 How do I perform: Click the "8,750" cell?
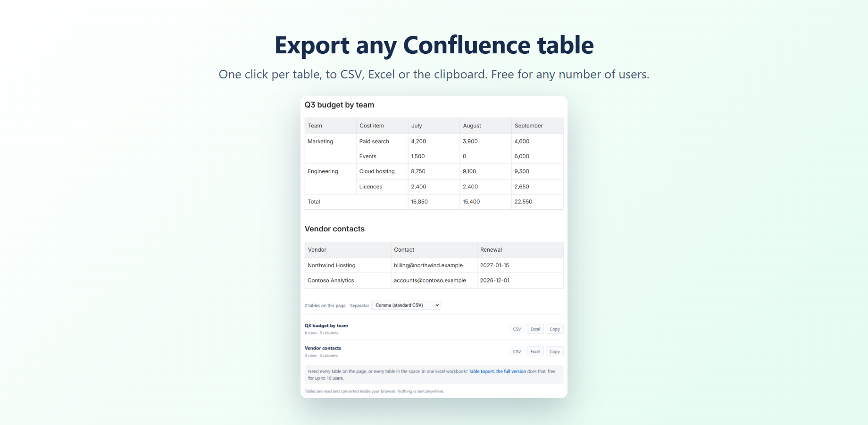[434, 171]
